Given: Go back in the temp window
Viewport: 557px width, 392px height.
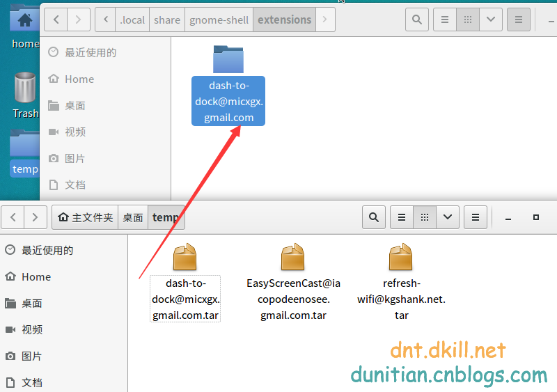Looking at the screenshot, I should [x=13, y=217].
